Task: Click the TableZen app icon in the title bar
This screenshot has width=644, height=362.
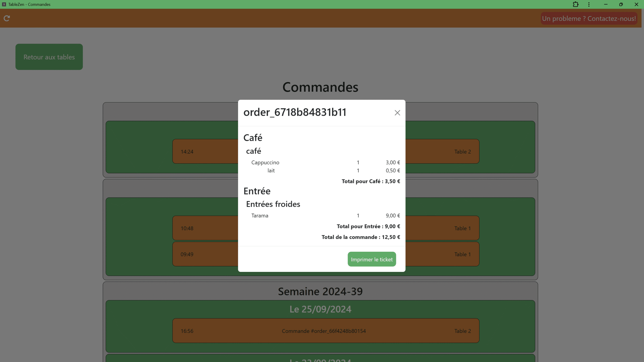Action: 4,4
